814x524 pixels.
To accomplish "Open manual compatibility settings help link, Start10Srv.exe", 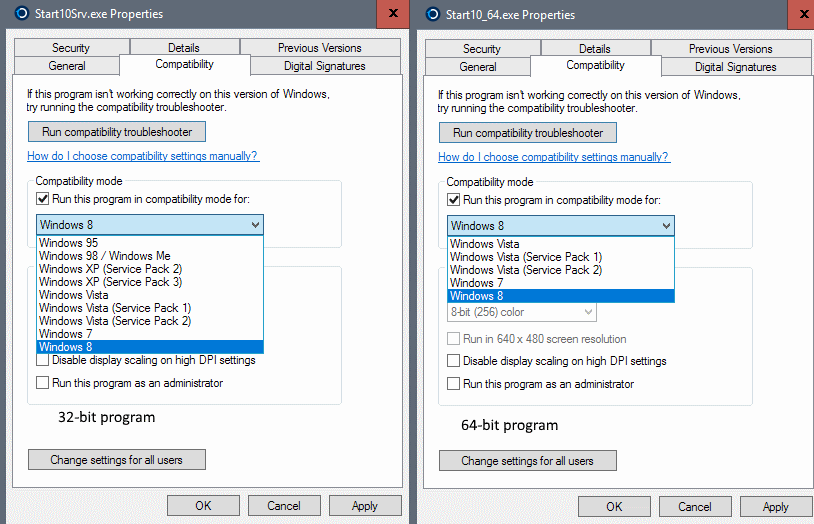I will pos(143,156).
